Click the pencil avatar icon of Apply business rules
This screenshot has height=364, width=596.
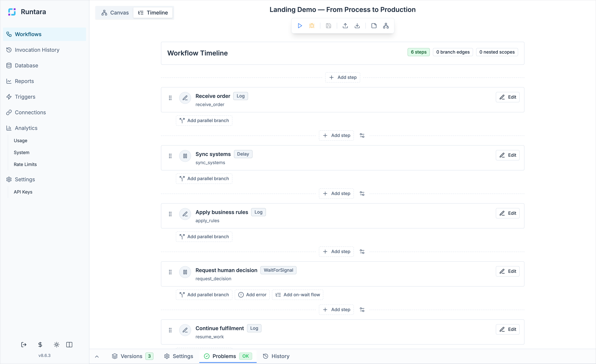(x=185, y=214)
